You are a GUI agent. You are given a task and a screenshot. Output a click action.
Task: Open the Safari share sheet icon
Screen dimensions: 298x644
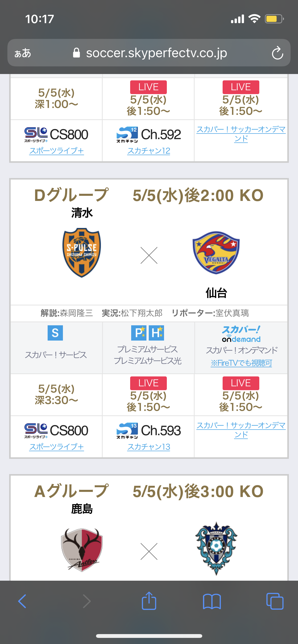[x=149, y=601]
